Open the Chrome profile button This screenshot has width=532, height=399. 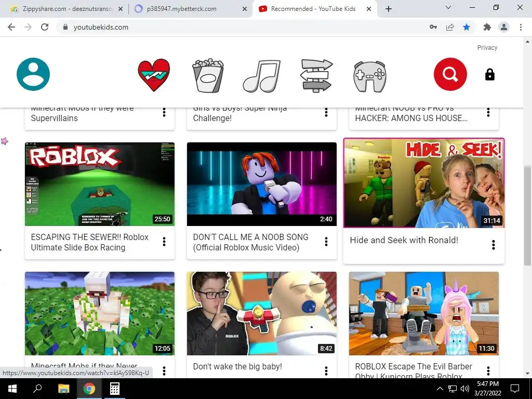pos(504,27)
